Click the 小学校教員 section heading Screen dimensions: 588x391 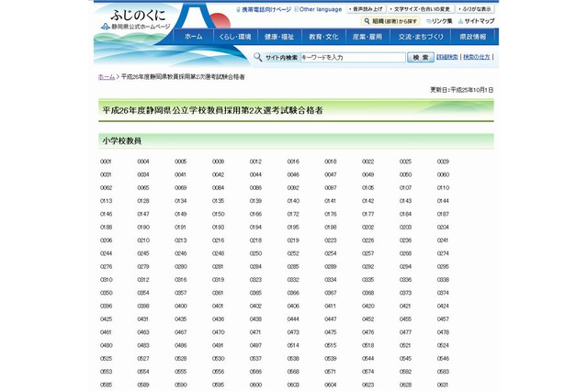(122, 140)
